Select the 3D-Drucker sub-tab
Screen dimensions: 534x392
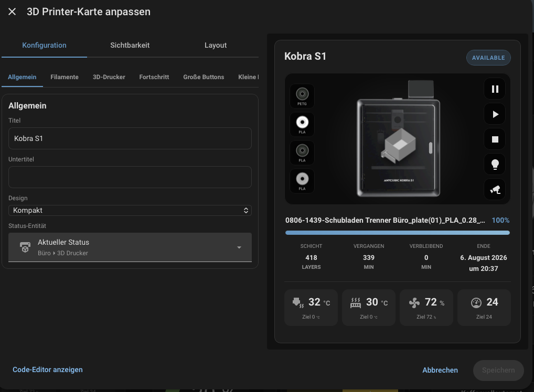tap(109, 77)
